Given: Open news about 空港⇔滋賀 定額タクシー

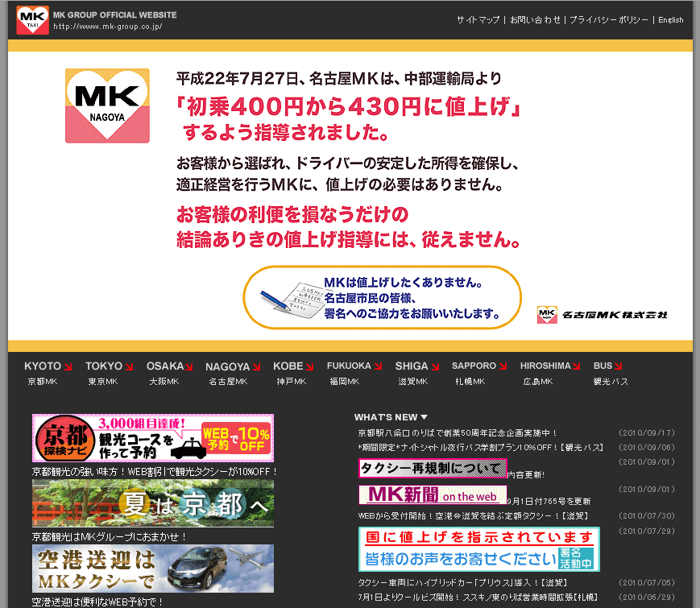Looking at the screenshot, I should point(474,515).
